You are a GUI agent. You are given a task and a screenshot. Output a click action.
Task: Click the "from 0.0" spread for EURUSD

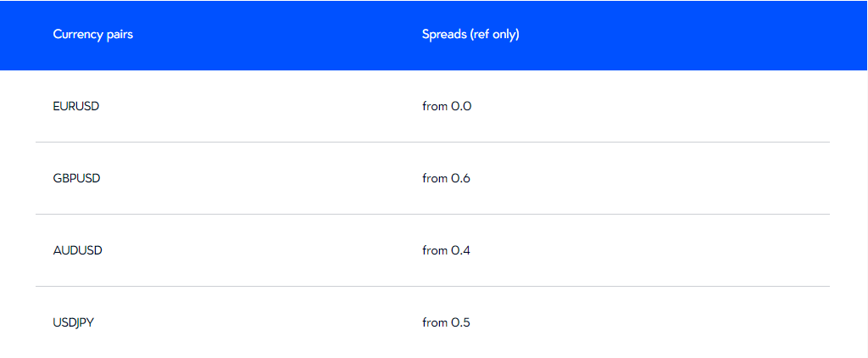coord(447,107)
